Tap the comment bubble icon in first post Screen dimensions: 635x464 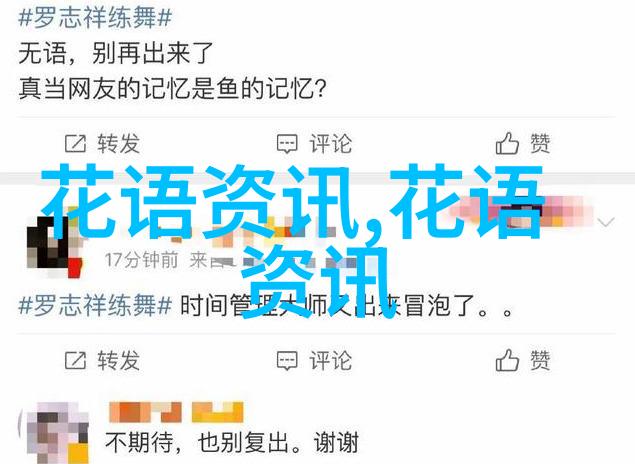coord(287,144)
